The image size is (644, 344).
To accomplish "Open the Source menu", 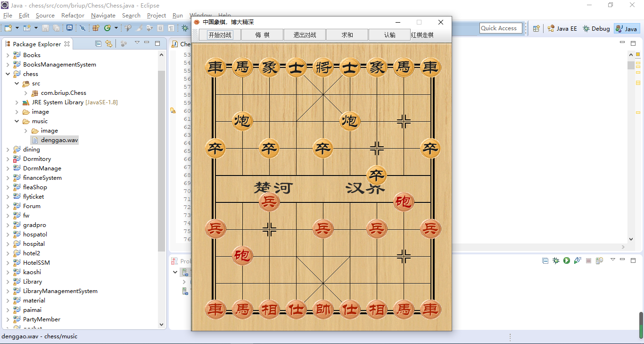I will pos(45,16).
